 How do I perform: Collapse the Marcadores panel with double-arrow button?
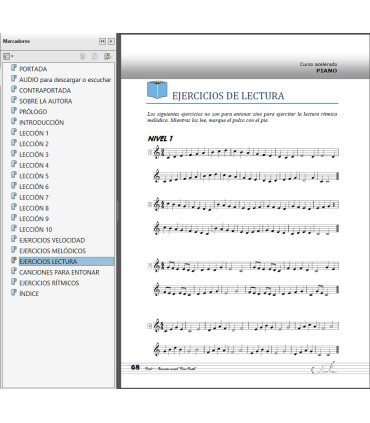[102, 41]
